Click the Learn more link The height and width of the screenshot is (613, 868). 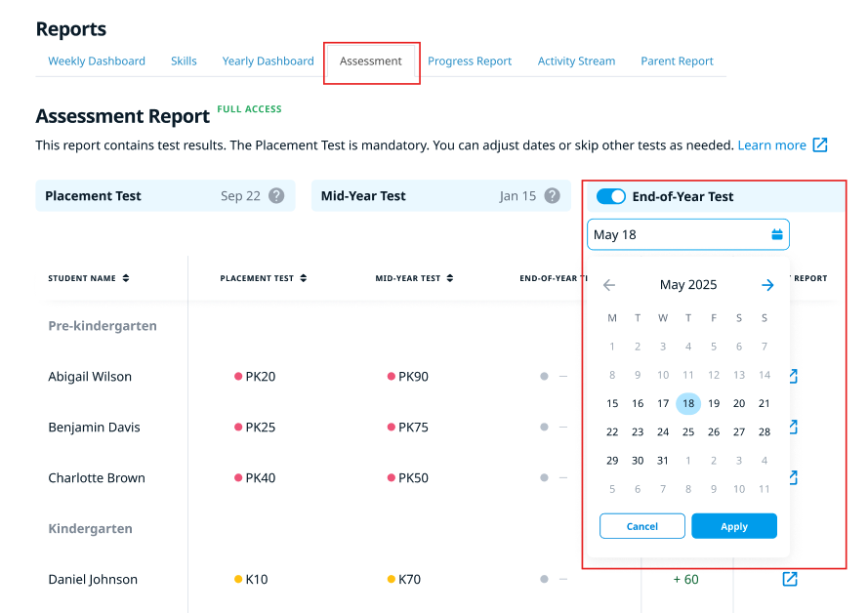click(771, 145)
